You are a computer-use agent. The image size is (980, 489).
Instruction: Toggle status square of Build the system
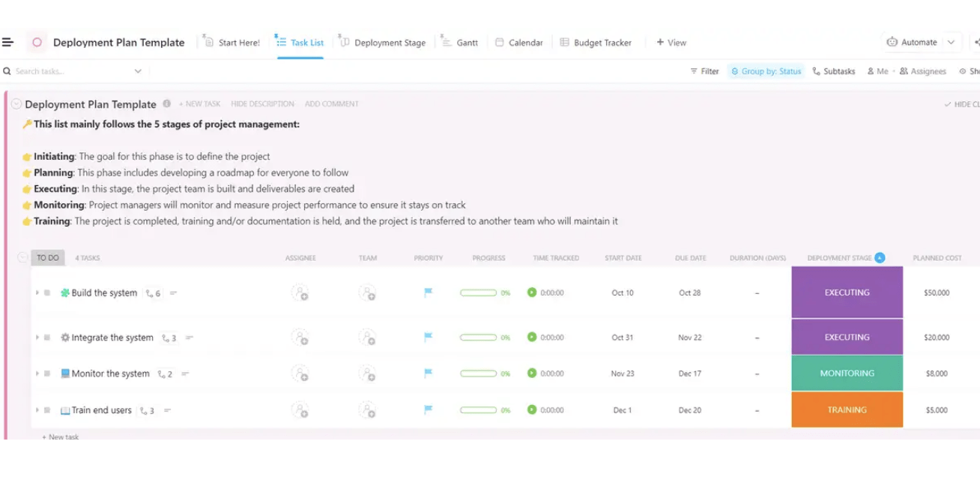(x=47, y=293)
